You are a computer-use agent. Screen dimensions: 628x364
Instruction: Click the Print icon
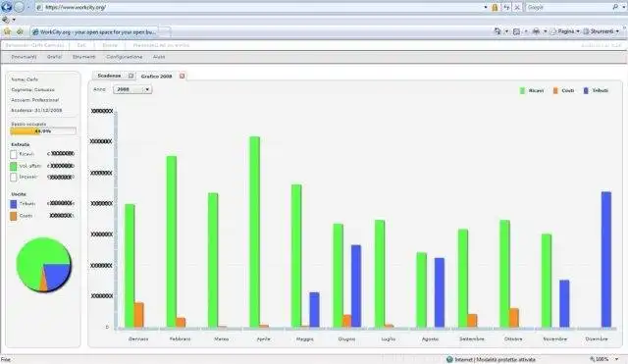[x=536, y=31]
